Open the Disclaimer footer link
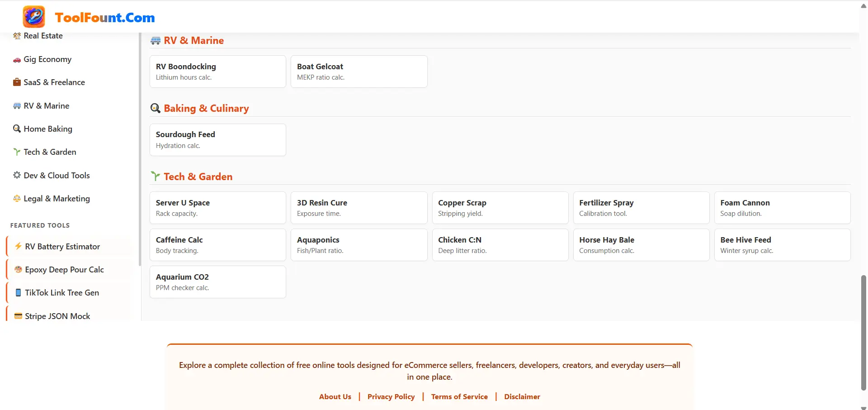868x410 pixels. coord(522,397)
